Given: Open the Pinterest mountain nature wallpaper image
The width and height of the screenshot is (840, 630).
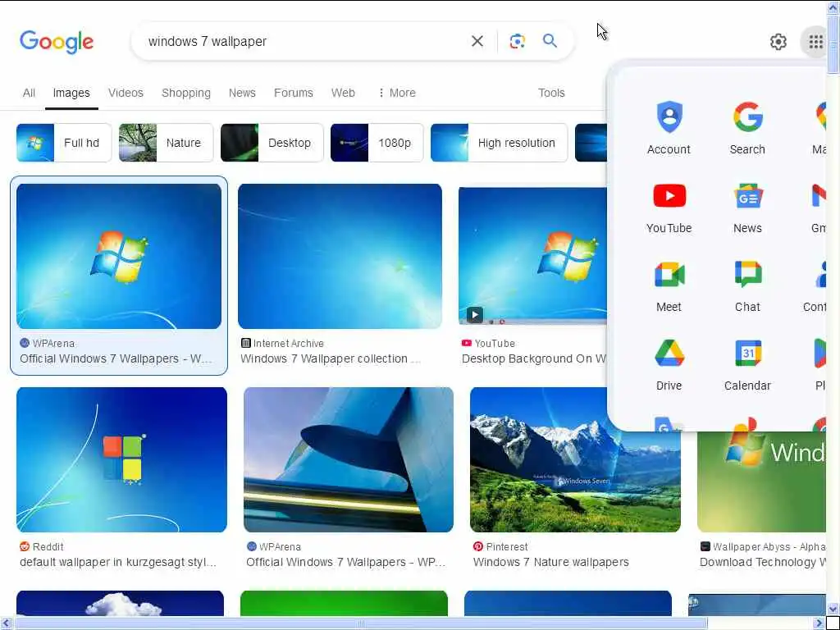Looking at the screenshot, I should [x=575, y=459].
